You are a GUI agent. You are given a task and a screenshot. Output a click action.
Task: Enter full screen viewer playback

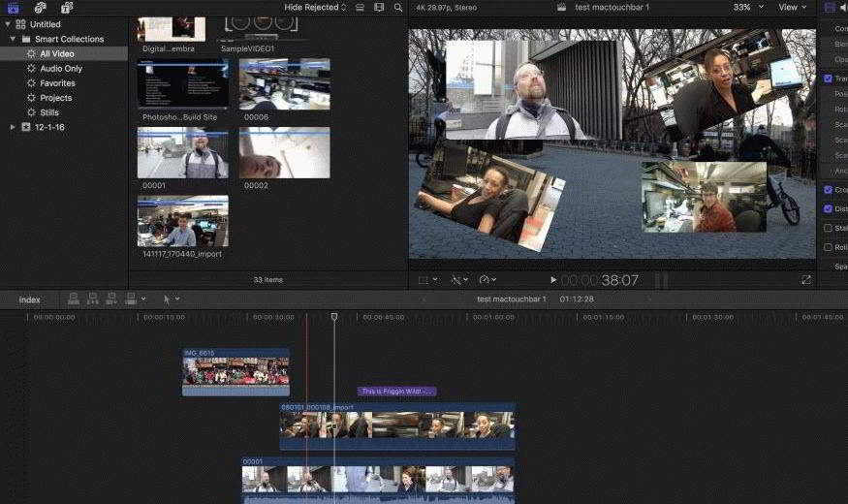805,280
